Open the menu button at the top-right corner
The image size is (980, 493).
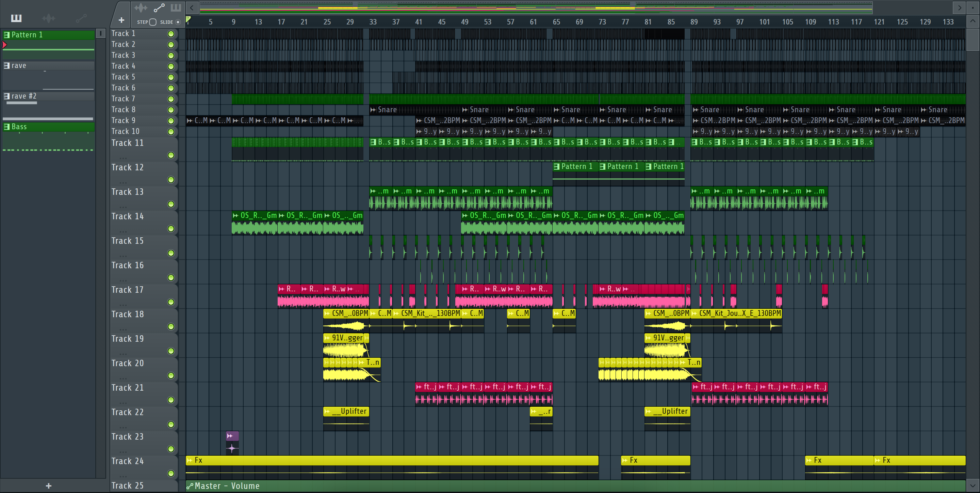973,7
